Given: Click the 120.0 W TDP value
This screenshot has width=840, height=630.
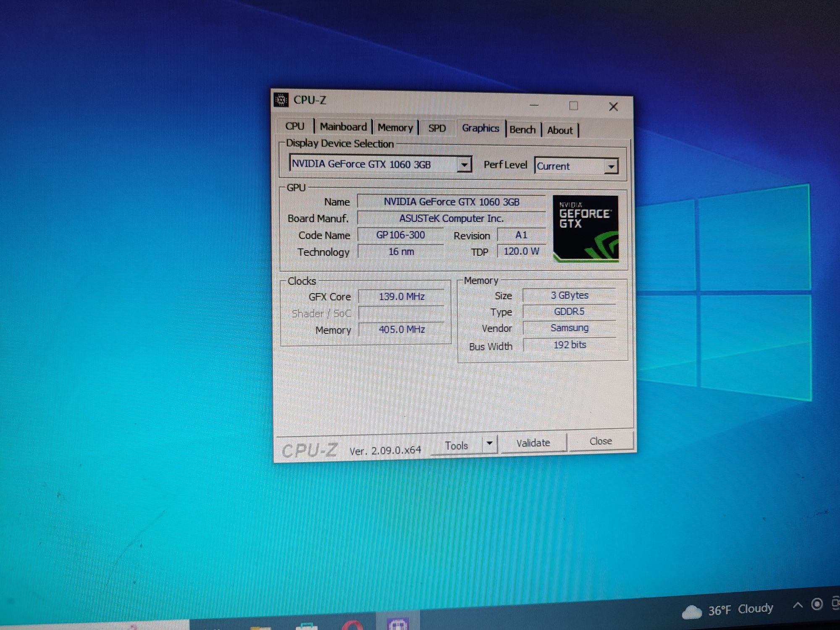Looking at the screenshot, I should click(x=521, y=251).
